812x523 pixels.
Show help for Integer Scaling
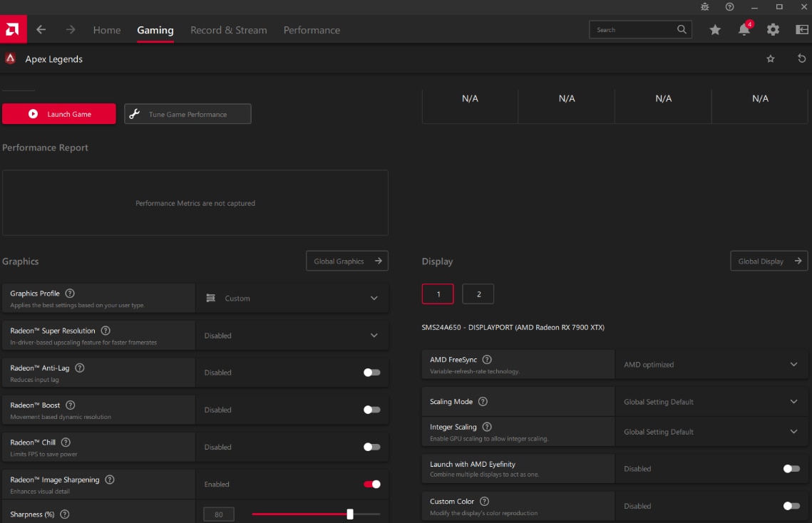point(488,427)
